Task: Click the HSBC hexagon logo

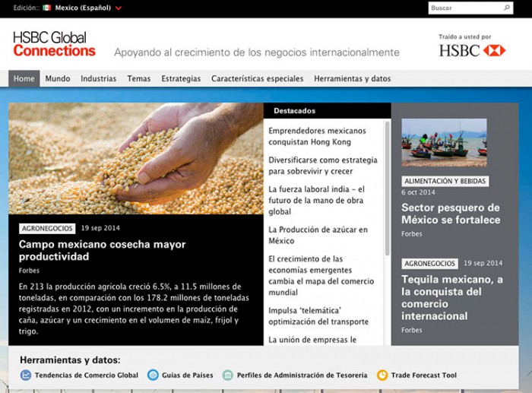Action: click(x=493, y=51)
